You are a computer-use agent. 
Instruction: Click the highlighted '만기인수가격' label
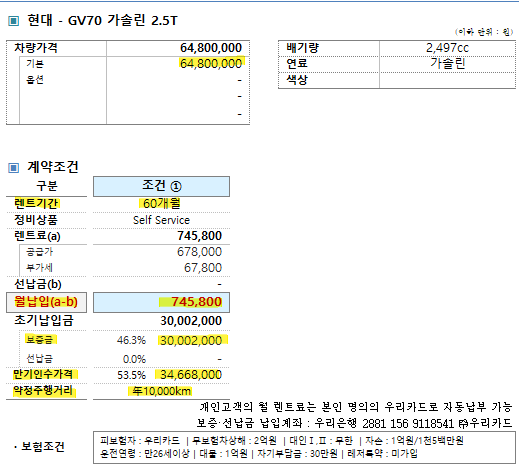click(x=43, y=374)
